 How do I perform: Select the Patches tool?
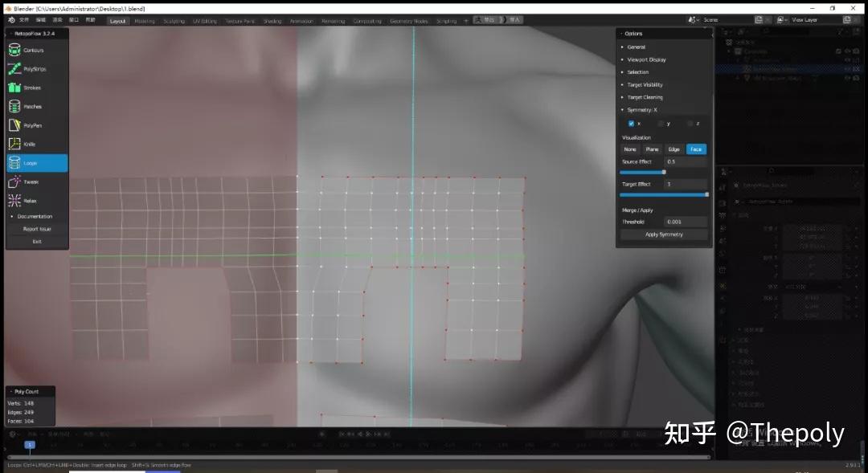(x=31, y=105)
